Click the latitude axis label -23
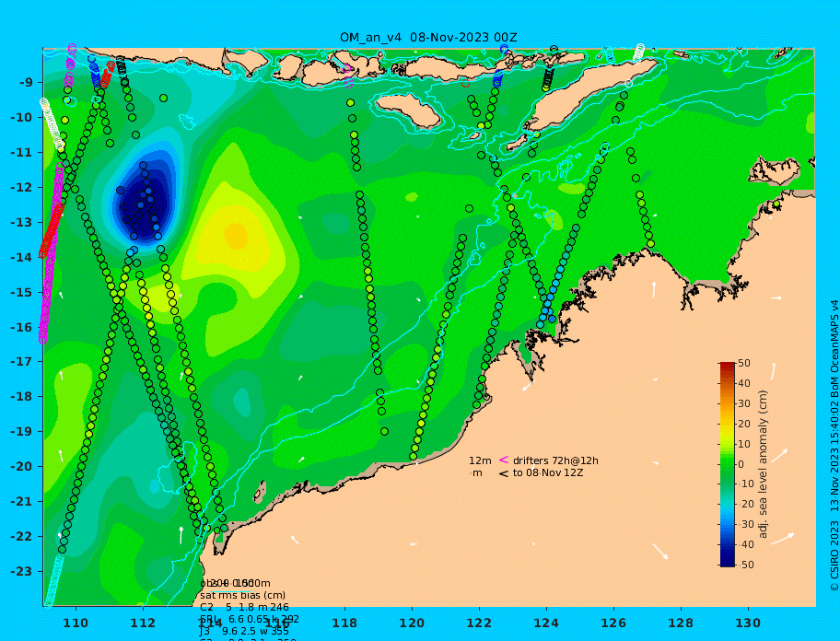The image size is (840, 641). pyautogui.click(x=21, y=571)
